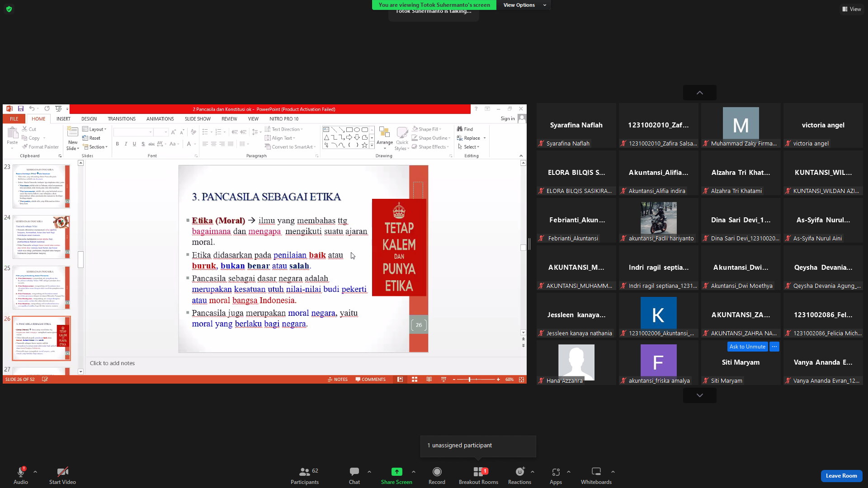This screenshot has height=488, width=868.
Task: Expand the caret beside the Audio button
Action: click(35, 472)
